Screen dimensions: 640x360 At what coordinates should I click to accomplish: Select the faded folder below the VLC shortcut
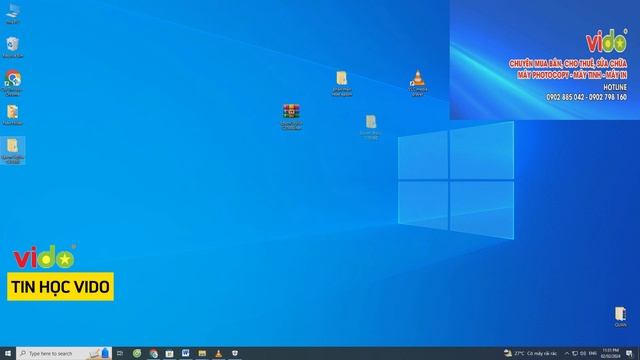point(371,127)
